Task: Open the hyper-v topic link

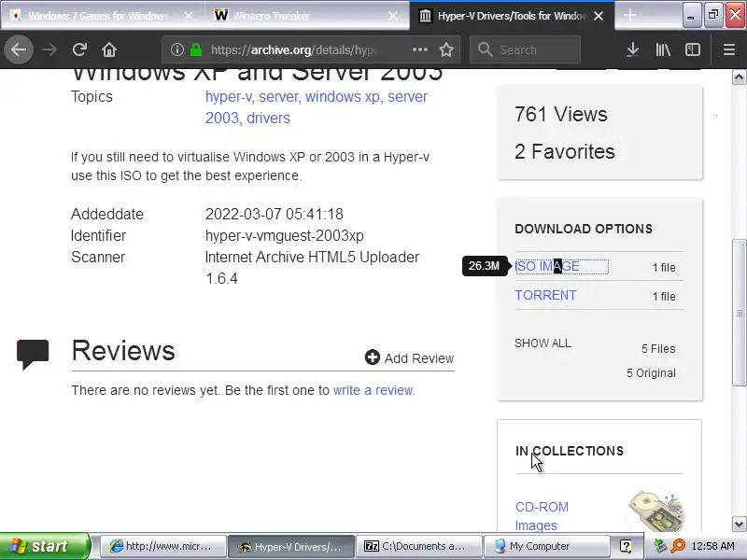Action: pyautogui.click(x=228, y=97)
